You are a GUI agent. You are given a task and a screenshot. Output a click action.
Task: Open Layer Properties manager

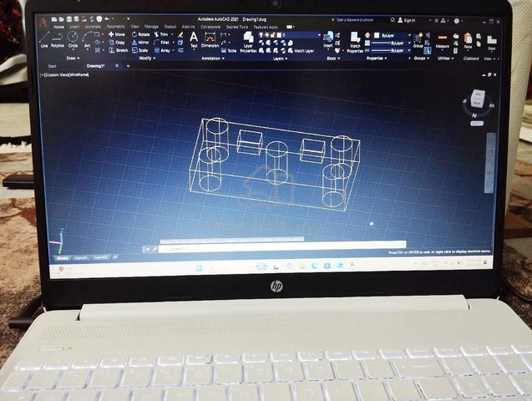point(248,42)
